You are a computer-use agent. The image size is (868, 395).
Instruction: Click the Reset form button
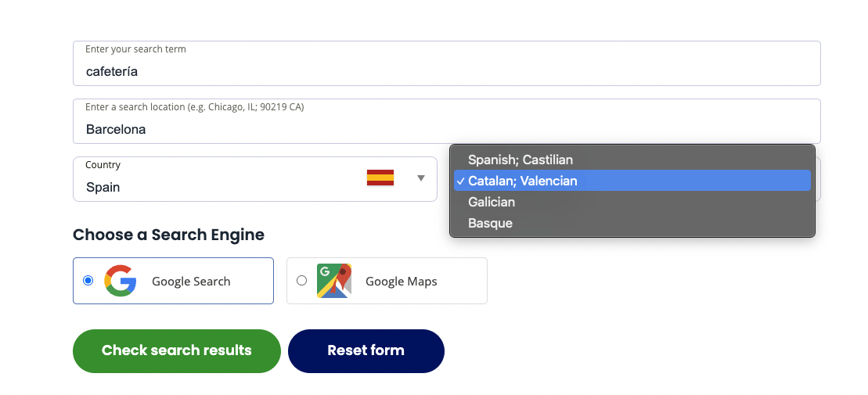(366, 350)
